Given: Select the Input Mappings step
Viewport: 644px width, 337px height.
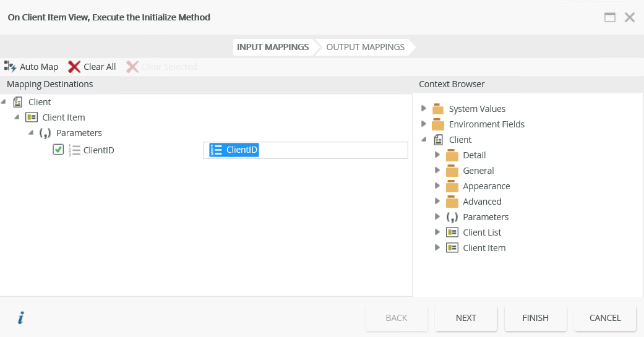Looking at the screenshot, I should click(x=273, y=47).
